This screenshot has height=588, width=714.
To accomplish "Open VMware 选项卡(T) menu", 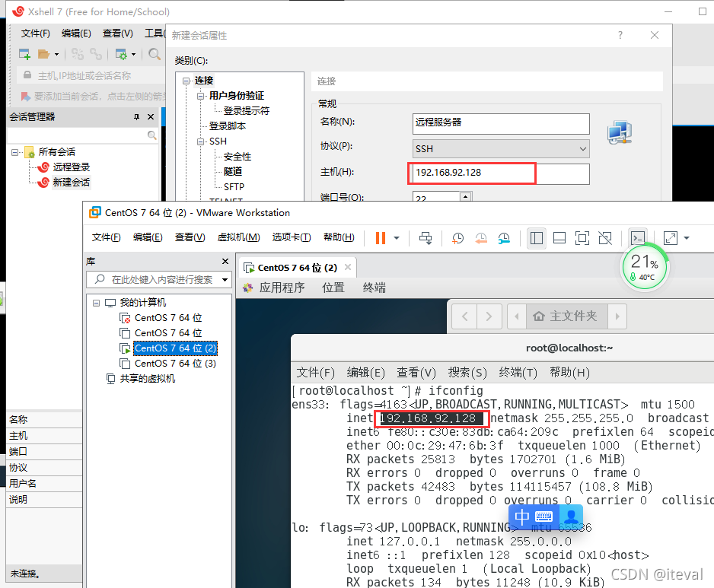I will [x=292, y=237].
